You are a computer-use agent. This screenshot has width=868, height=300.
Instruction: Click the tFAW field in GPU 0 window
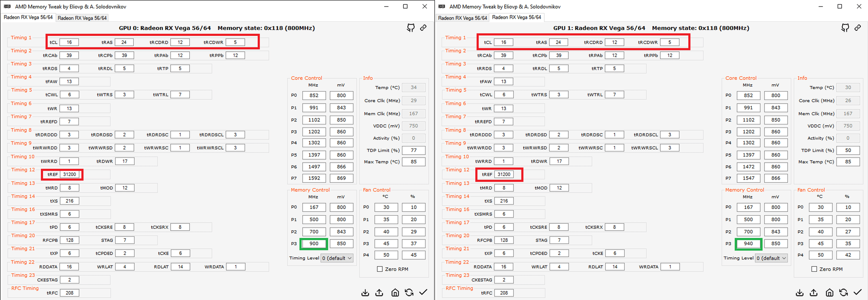coord(69,82)
